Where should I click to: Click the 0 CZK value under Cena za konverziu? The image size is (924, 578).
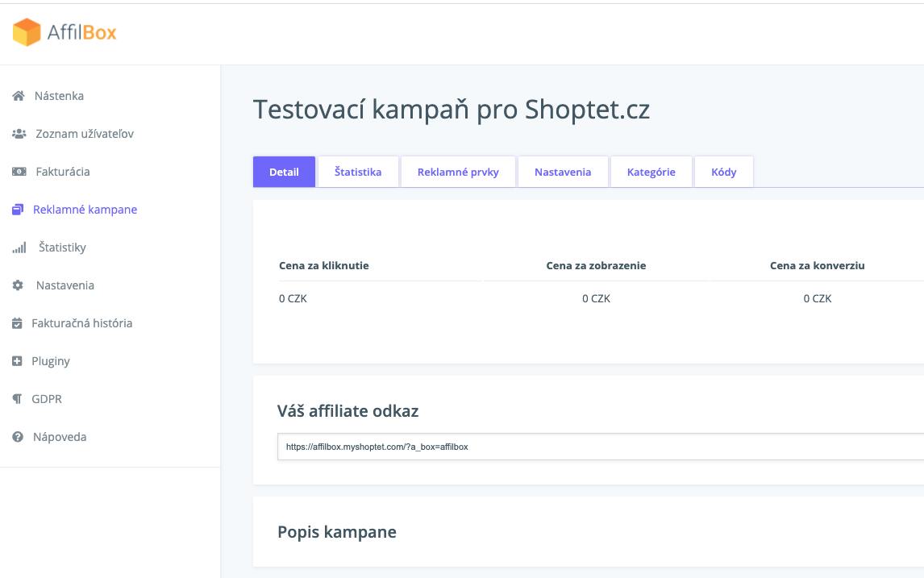(x=818, y=299)
